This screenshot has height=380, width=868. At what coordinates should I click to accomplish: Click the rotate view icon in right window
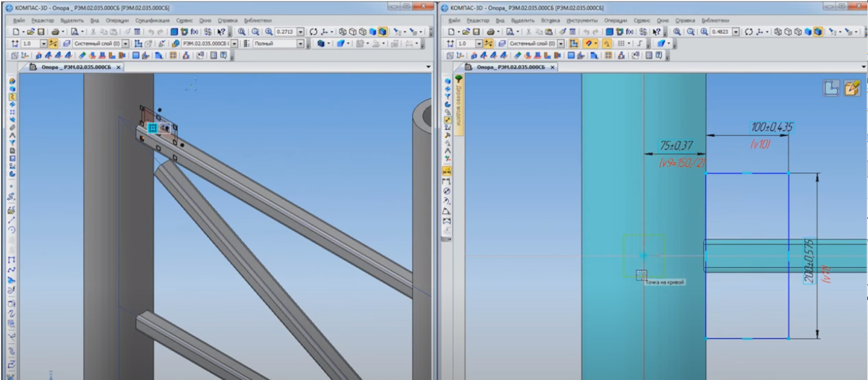[x=749, y=32]
